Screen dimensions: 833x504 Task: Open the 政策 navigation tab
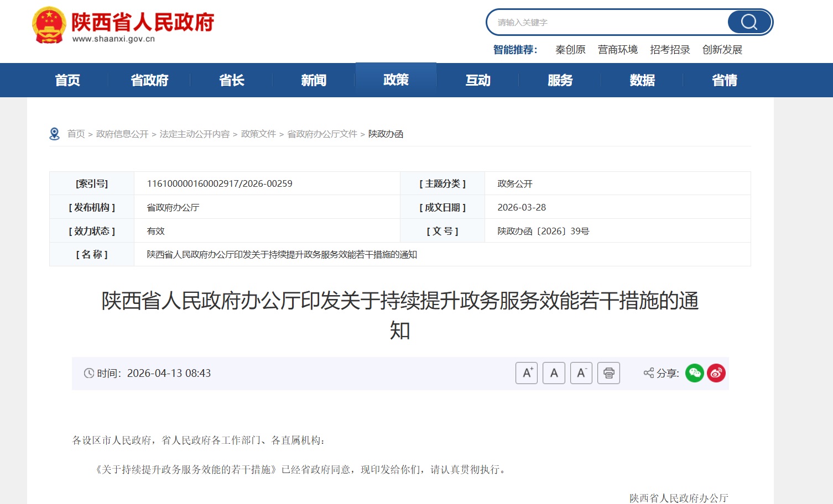(395, 80)
